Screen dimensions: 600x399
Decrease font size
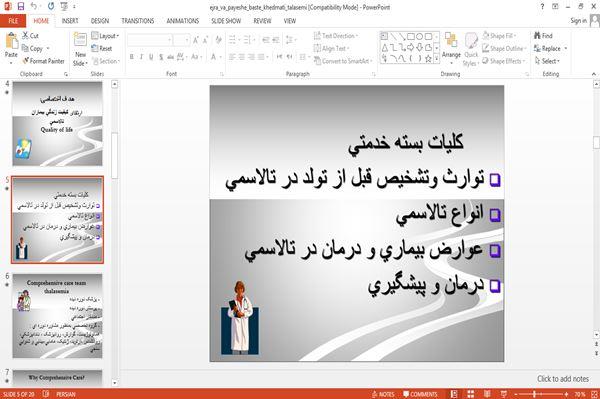coord(205,40)
